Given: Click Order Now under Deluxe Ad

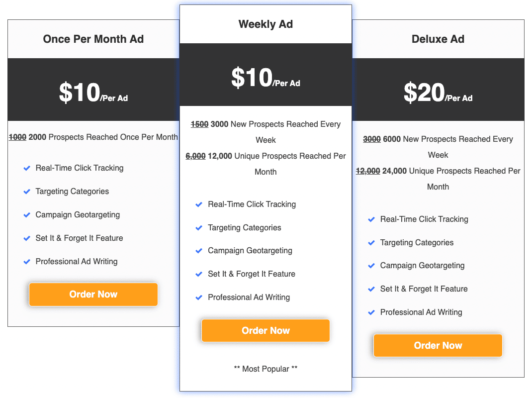Looking at the screenshot, I should click(438, 345).
